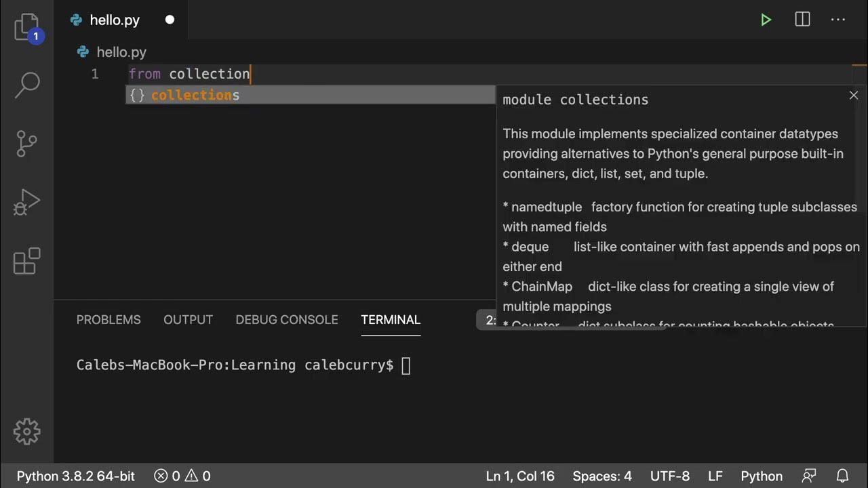
Task: Switch to the PROBLEMS panel tab
Action: (x=108, y=320)
